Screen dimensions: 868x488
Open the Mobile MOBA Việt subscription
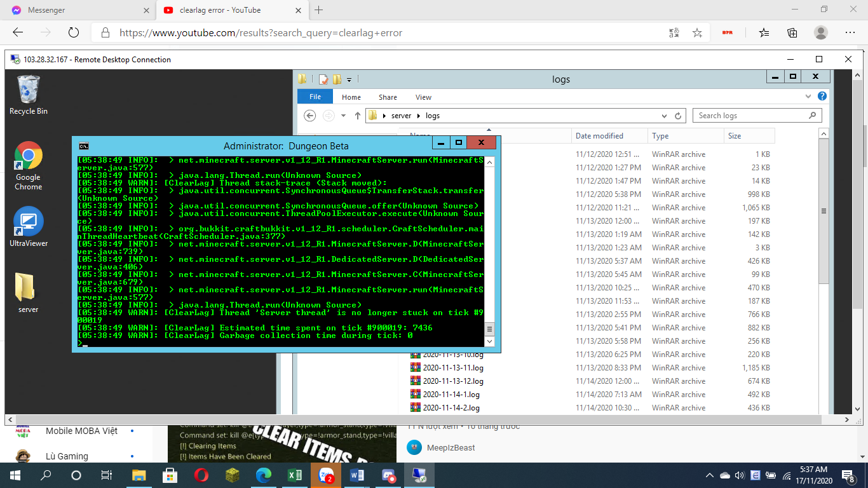coord(81,431)
